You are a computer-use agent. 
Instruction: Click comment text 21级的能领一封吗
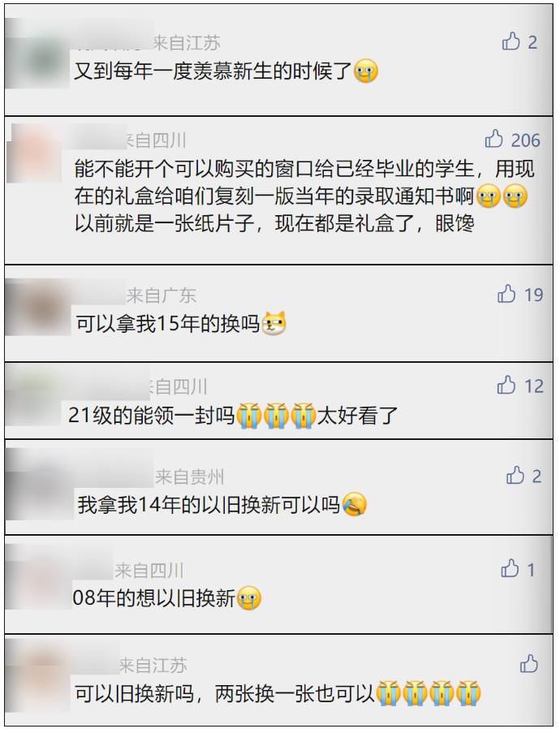coord(152,415)
